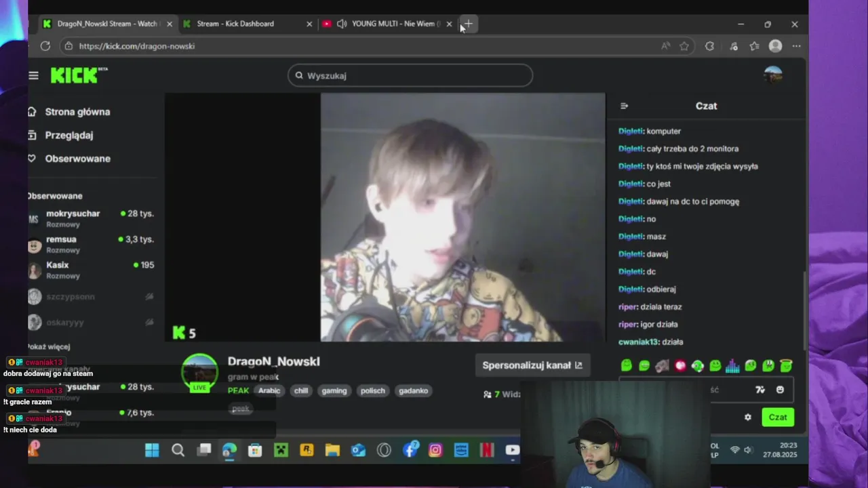Open remsua channel in sidebar

[92, 244]
